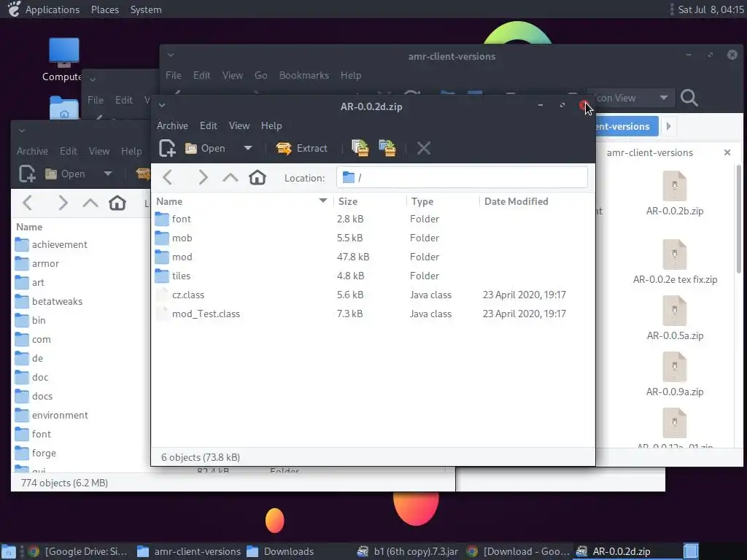Select AR-0.0.5a.zip file icon

pos(675,318)
